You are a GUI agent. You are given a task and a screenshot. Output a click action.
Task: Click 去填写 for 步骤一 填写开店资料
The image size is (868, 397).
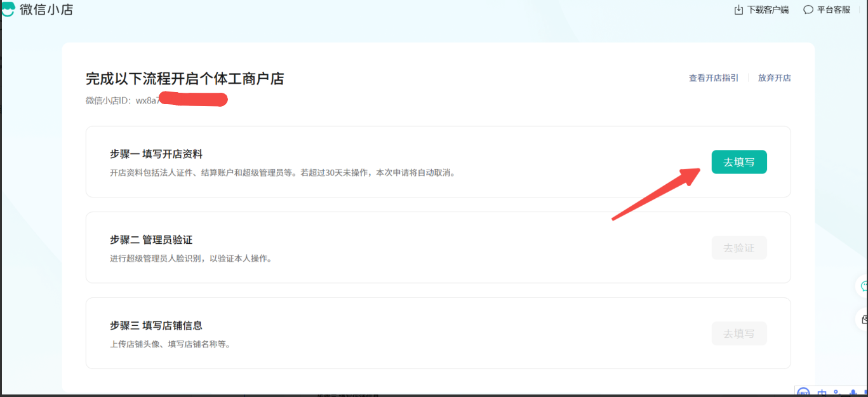coord(739,162)
